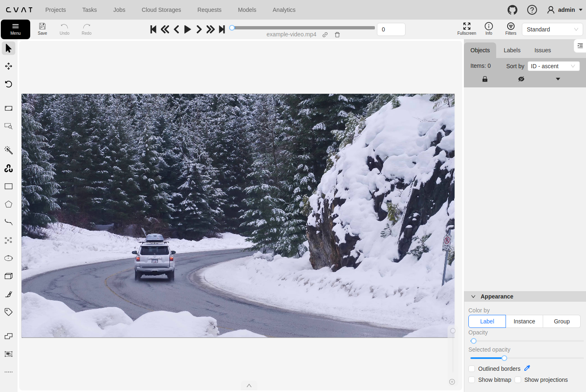
Task: Select the Draw new rectangle tool
Action: pos(9,187)
